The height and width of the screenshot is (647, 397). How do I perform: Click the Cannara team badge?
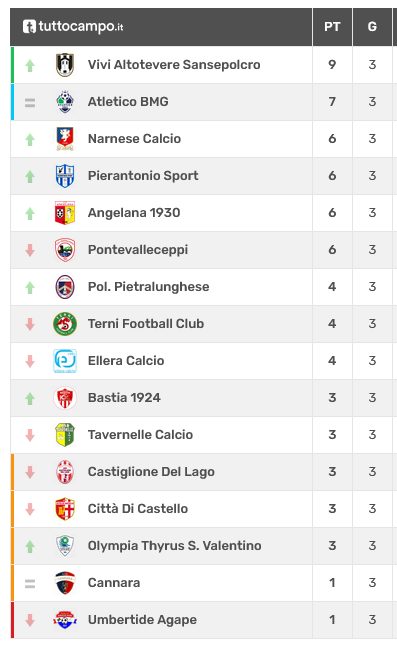click(x=65, y=583)
